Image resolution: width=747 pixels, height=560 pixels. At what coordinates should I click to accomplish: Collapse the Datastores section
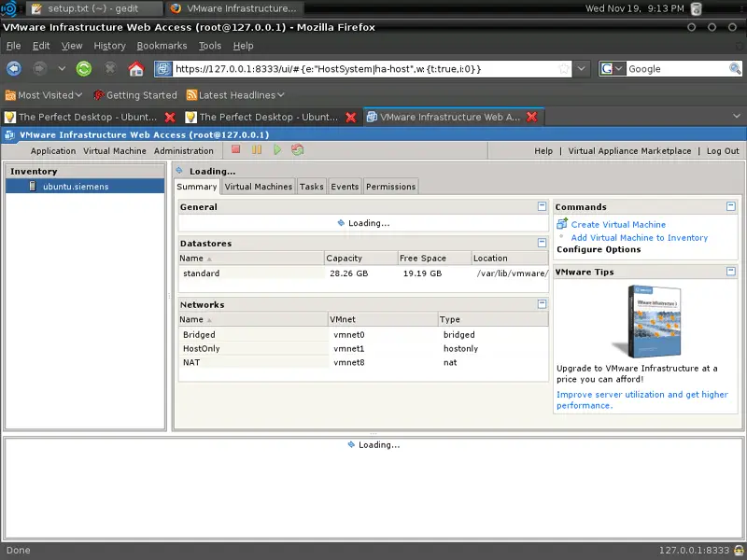(542, 243)
